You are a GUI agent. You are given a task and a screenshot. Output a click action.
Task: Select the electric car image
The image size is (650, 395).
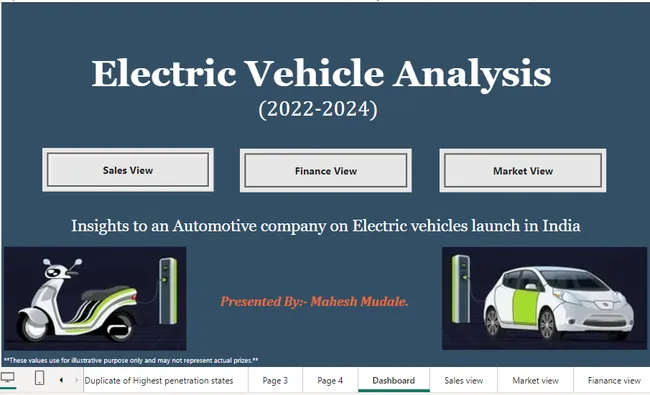544,298
